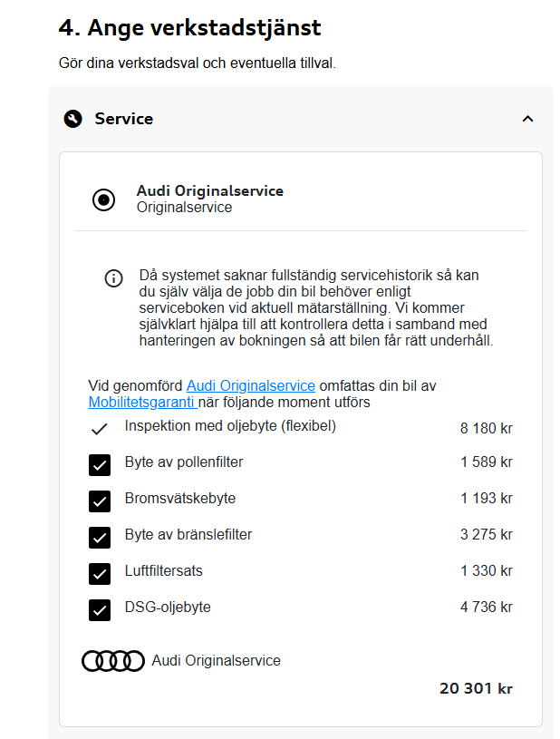Click the heading 4. Ange verkstadstjänst
This screenshot has height=739, width=560.
tap(189, 28)
